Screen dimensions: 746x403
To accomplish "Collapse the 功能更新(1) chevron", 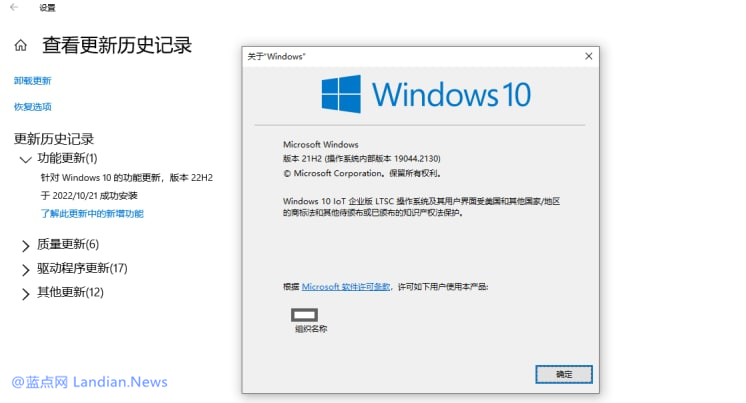I will [x=25, y=159].
